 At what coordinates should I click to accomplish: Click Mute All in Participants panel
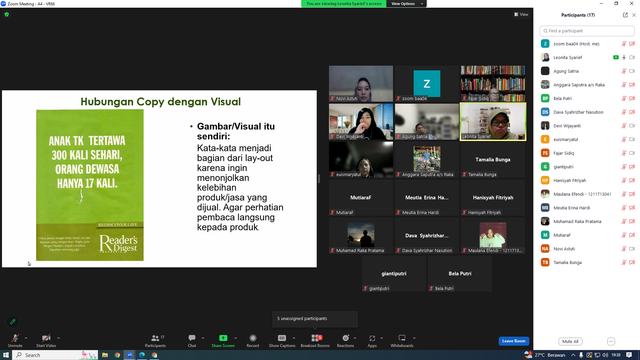(570, 341)
